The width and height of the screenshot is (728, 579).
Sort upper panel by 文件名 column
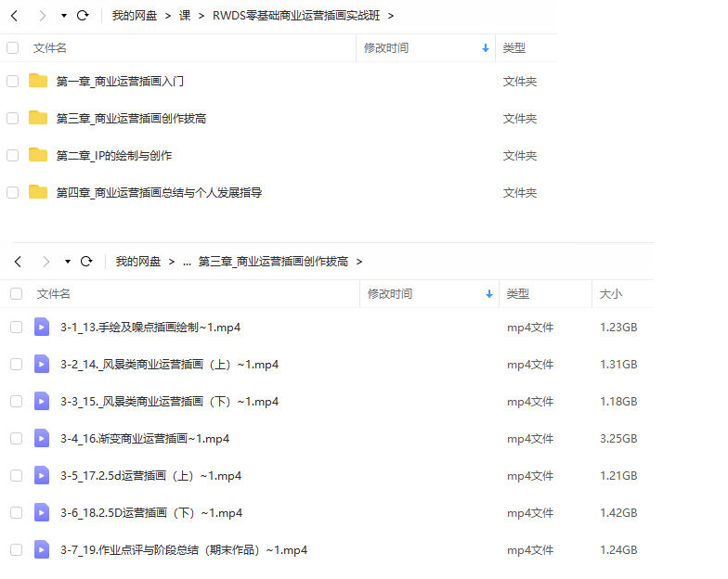click(50, 48)
